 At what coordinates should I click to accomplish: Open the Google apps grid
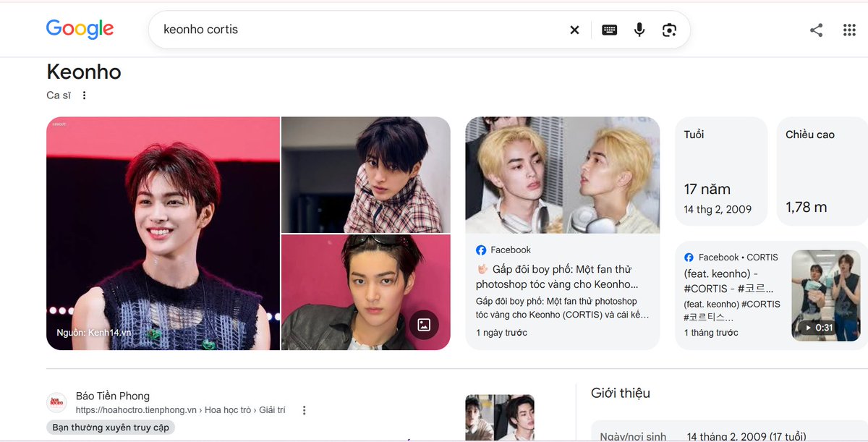click(849, 30)
